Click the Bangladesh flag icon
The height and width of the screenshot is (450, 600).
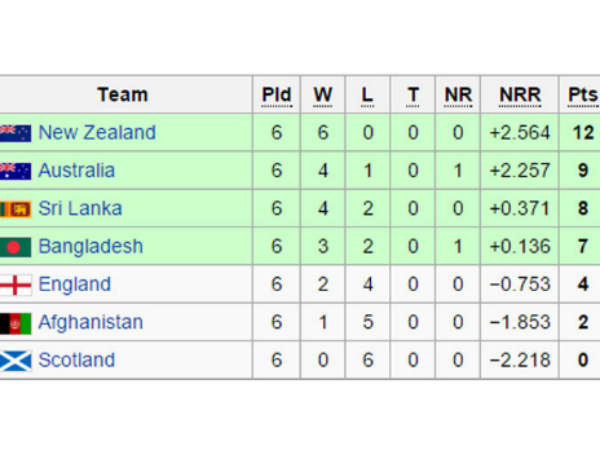click(16, 247)
